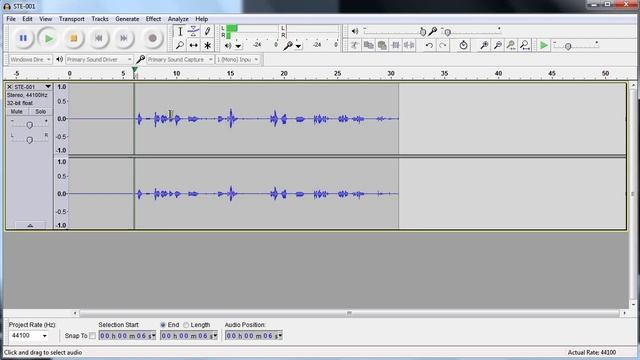
Task: Select the Length radio button
Action: pyautogui.click(x=186, y=325)
